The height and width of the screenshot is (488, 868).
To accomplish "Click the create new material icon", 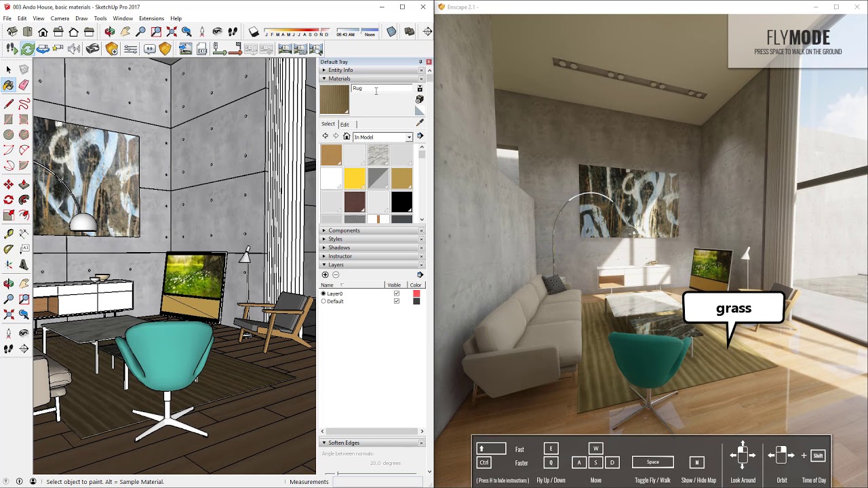I will [420, 89].
